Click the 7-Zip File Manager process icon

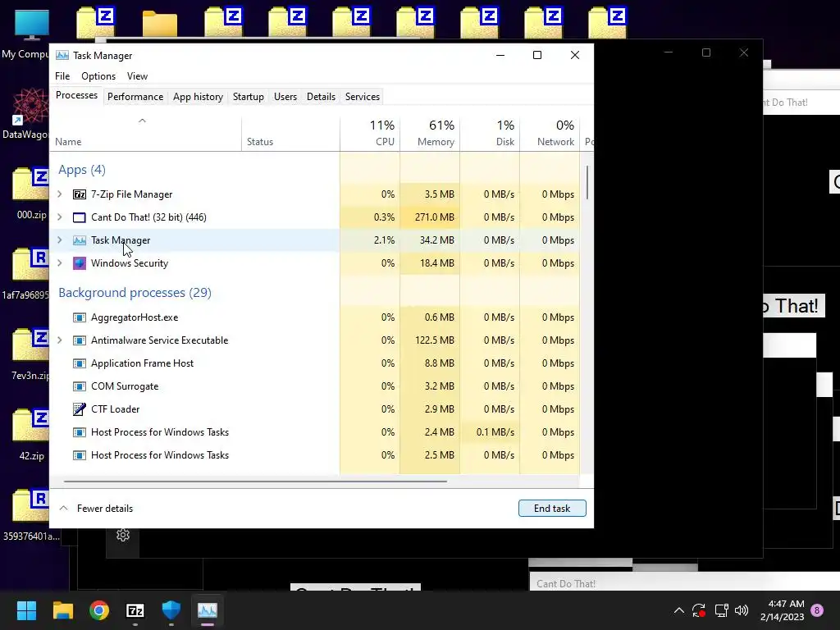coord(80,194)
